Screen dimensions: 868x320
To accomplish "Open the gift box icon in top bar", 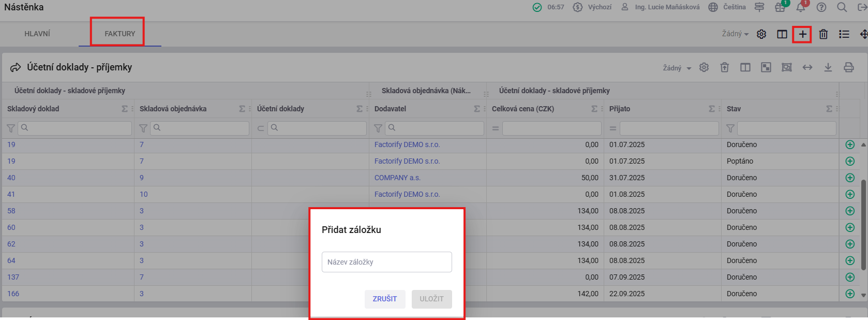I will click(780, 7).
